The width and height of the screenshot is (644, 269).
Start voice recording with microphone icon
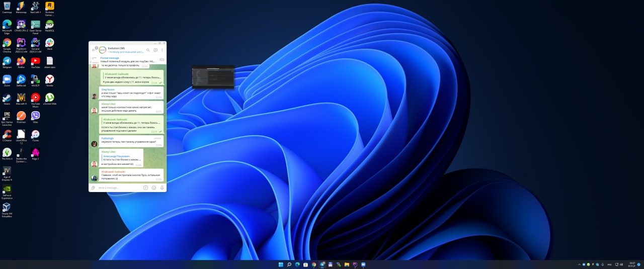pos(162,188)
